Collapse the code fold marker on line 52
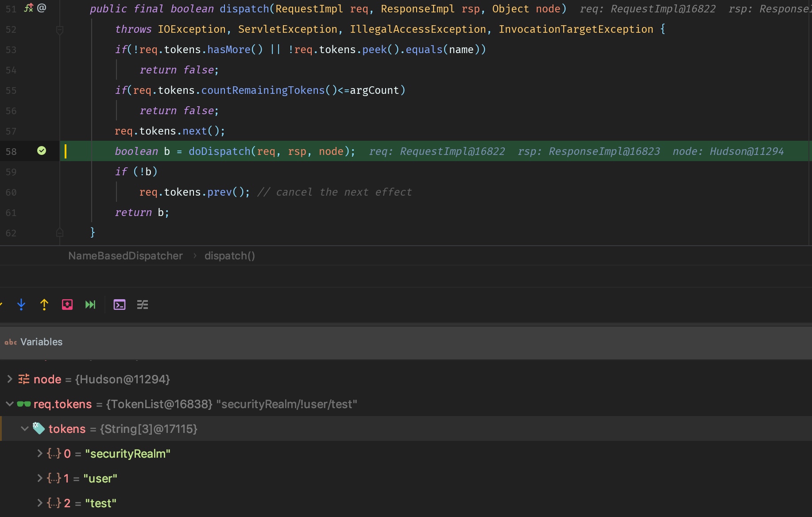 (60, 30)
